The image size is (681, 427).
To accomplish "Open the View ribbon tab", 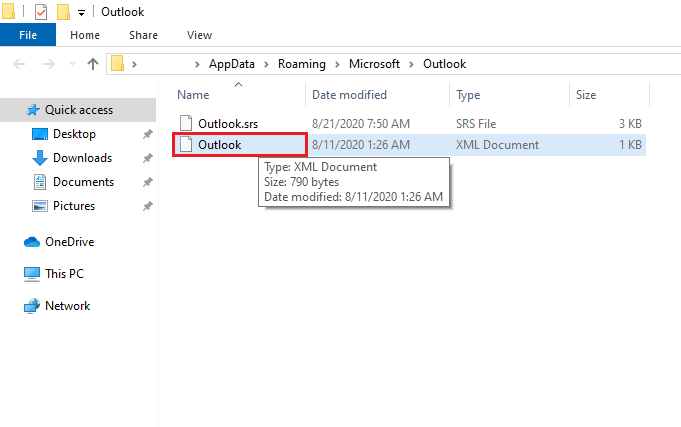I will (199, 35).
